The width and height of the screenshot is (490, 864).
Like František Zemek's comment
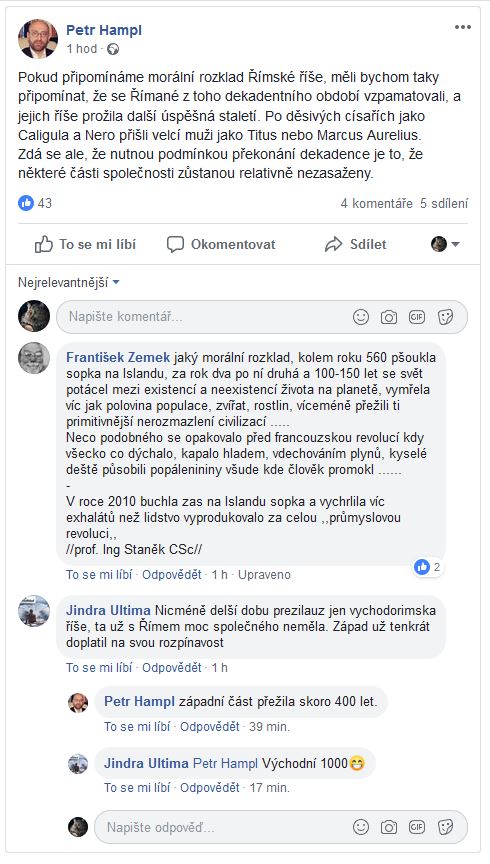tap(99, 574)
